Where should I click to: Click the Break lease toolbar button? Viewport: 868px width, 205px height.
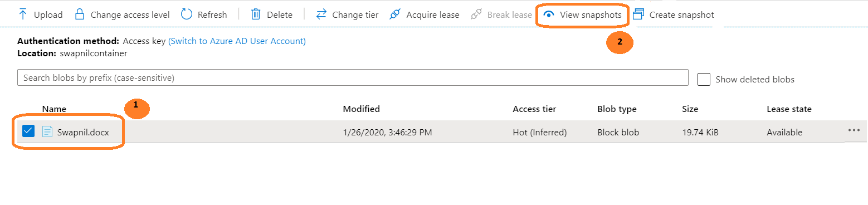pos(501,14)
